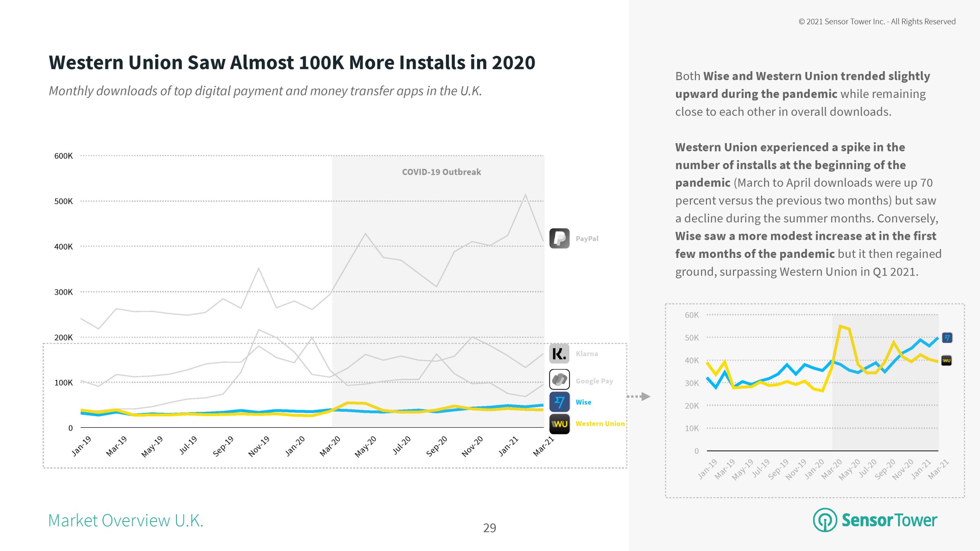The height and width of the screenshot is (551, 980).
Task: Click the Klarna app icon
Action: 559,354
